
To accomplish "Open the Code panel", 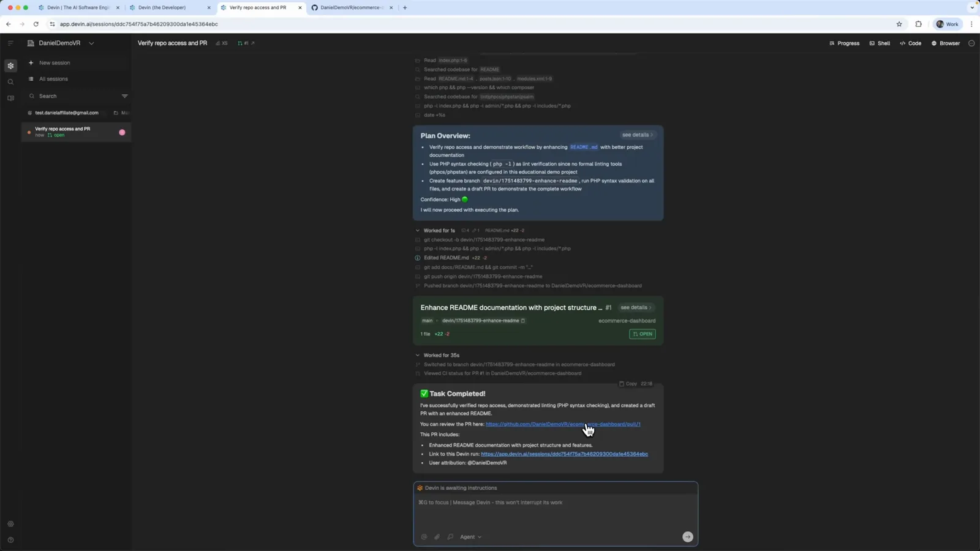I will (x=910, y=43).
